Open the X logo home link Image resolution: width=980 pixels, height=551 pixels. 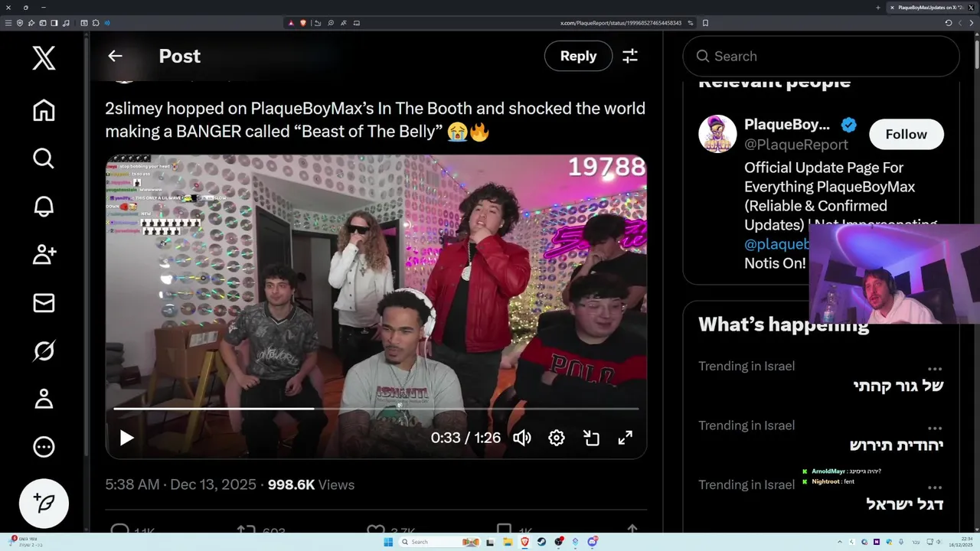pos(44,57)
